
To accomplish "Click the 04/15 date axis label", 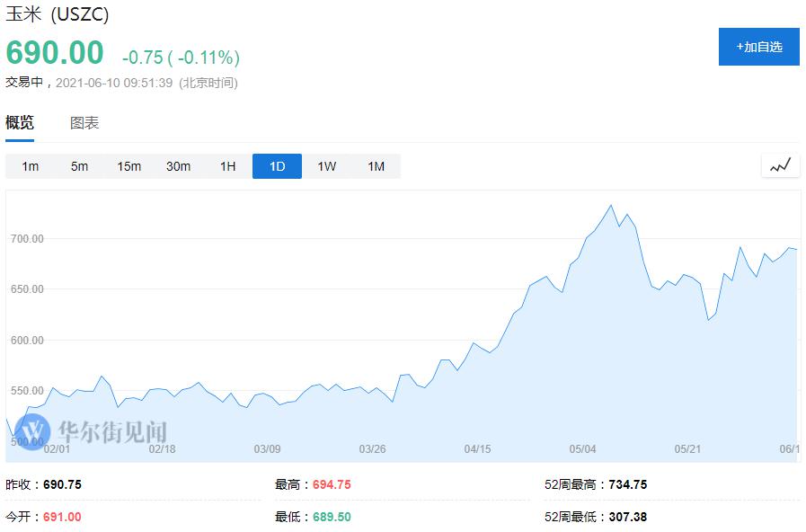I will coord(477,448).
